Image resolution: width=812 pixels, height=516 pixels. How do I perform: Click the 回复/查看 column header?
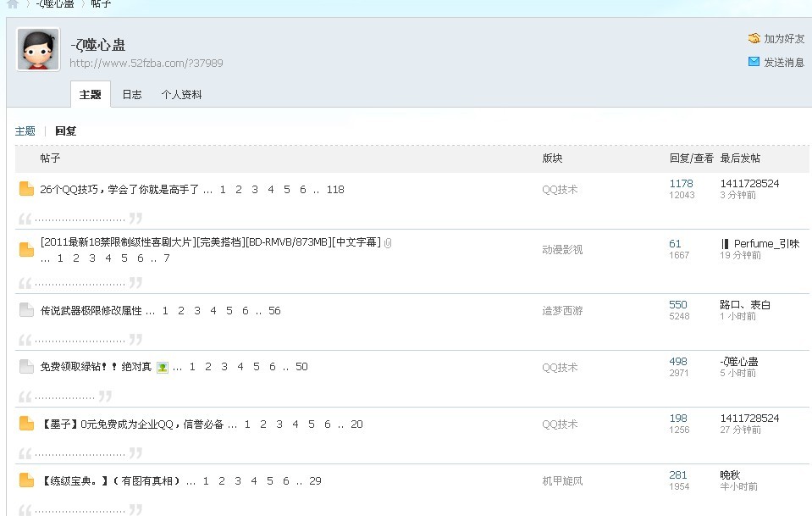point(691,158)
